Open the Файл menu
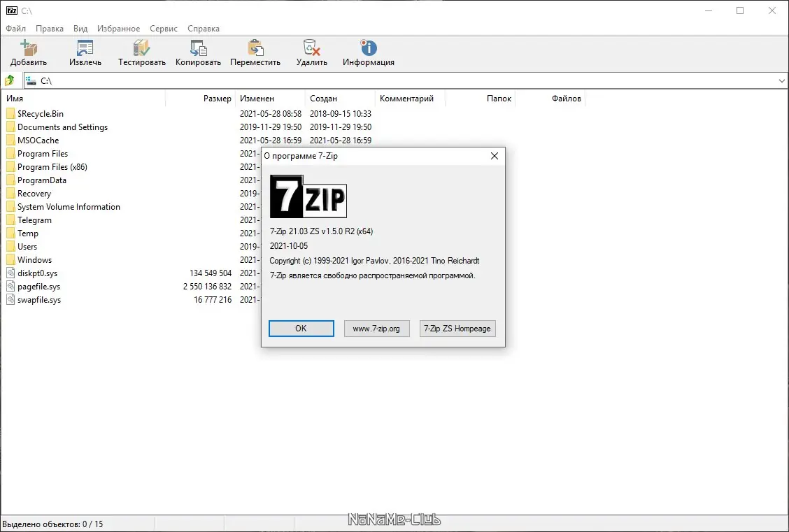Screen dimensions: 789x532 (15, 29)
